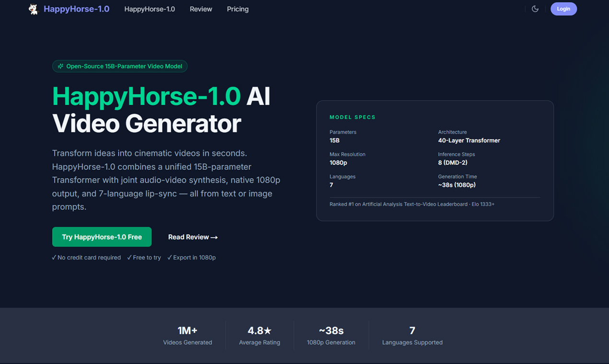Click the '~38s 1080p Generation' stat
Viewport: 609px width, 364px height.
331,335
